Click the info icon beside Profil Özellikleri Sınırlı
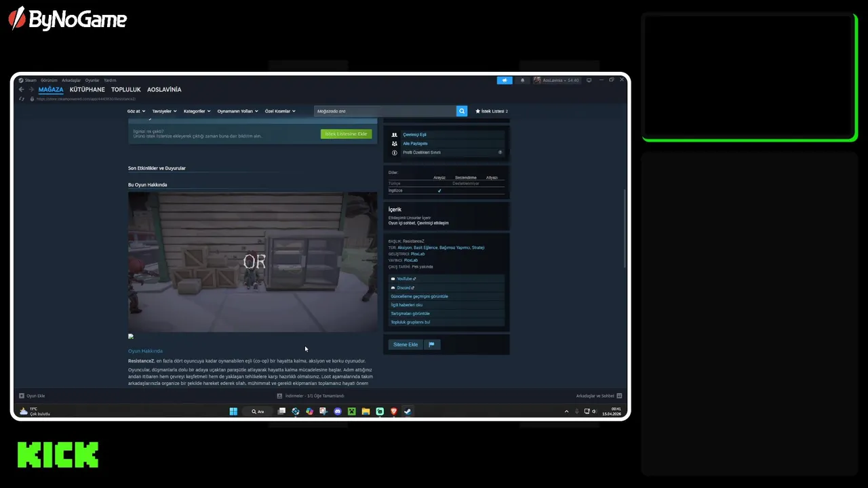The width and height of the screenshot is (868, 488). (395, 152)
